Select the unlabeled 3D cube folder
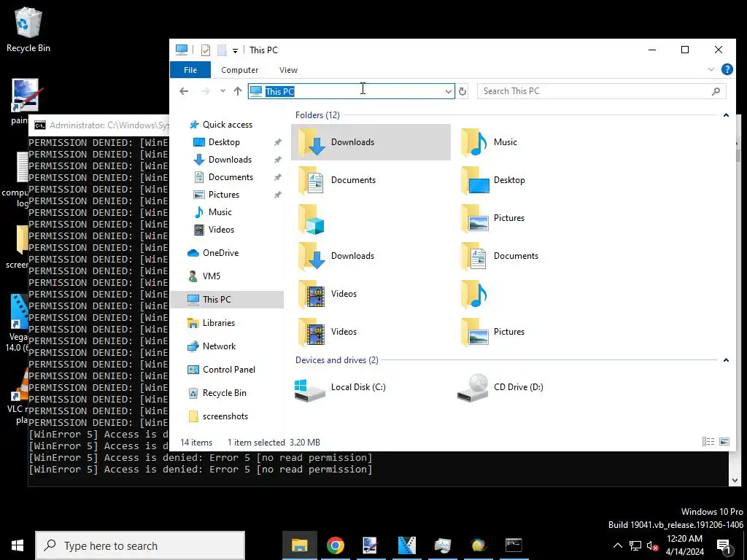The height and width of the screenshot is (560, 747). 311,218
